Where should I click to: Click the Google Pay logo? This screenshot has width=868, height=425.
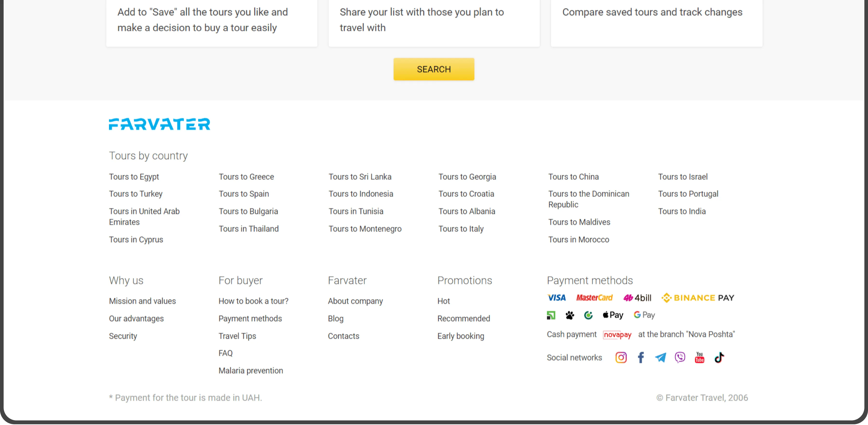click(x=644, y=315)
